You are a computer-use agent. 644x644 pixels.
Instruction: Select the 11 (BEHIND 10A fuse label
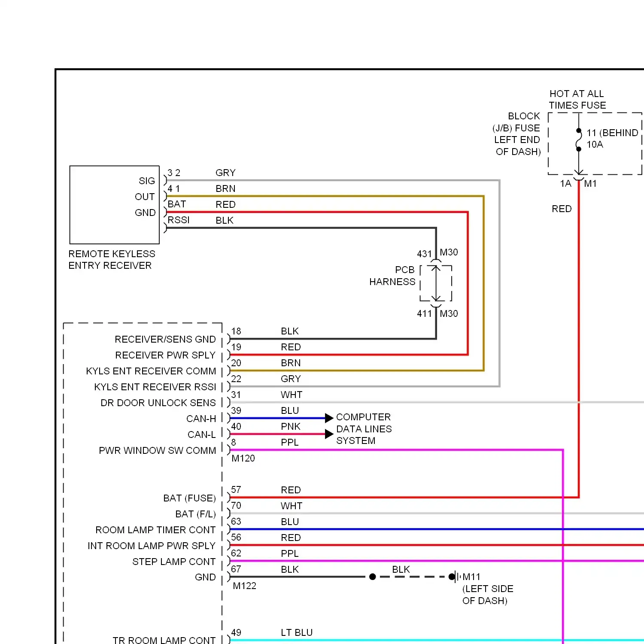612,139
